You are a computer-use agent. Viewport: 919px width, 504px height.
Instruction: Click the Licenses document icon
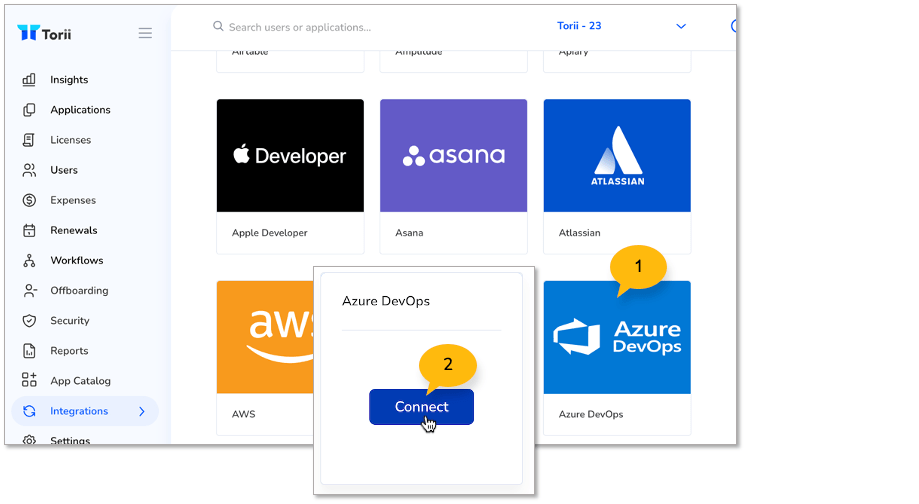click(x=29, y=139)
